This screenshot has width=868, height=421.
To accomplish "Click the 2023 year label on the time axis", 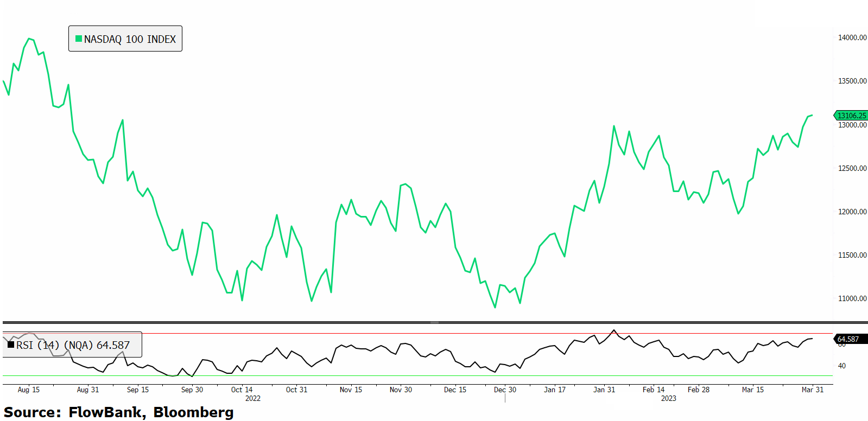I will tap(668, 398).
